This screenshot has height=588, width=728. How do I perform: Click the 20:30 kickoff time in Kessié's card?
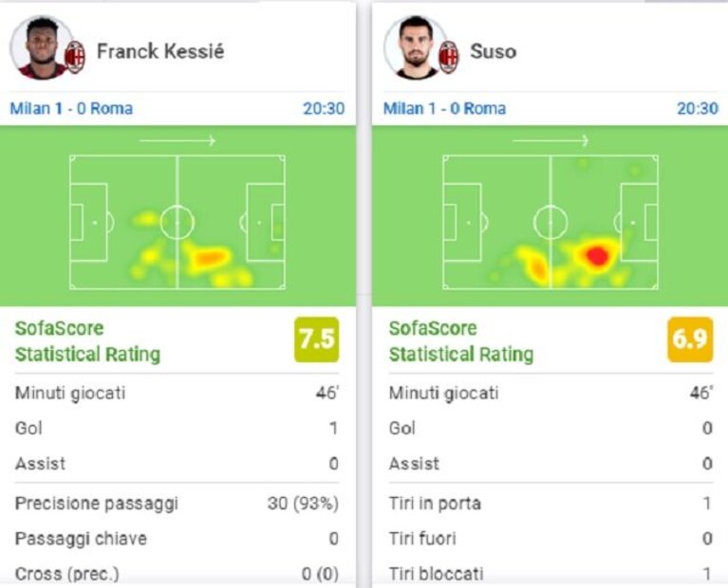[324, 109]
